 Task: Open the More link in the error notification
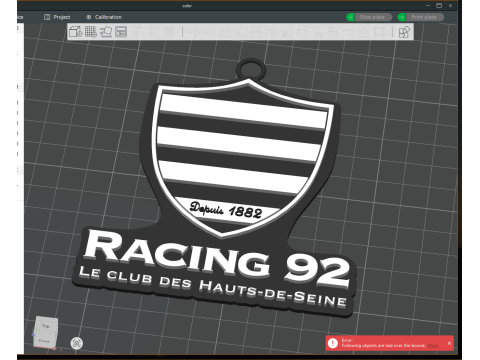pos(433,346)
